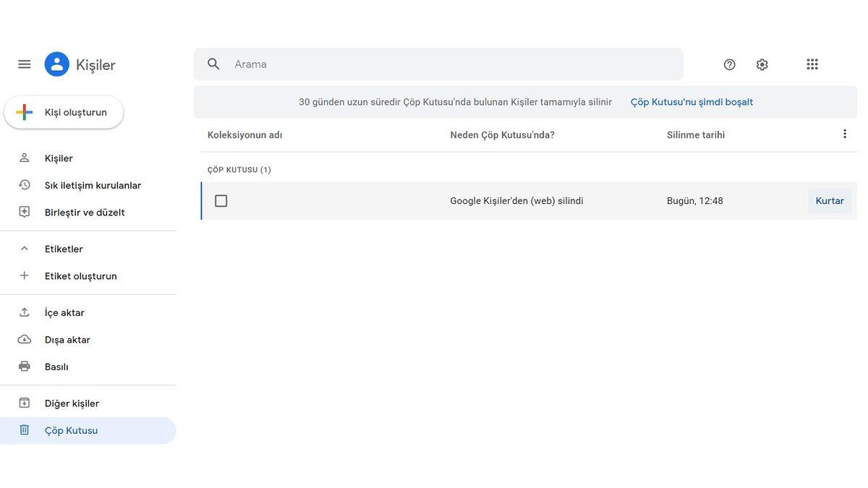Choose Dışa aktar to export contacts

click(x=67, y=340)
